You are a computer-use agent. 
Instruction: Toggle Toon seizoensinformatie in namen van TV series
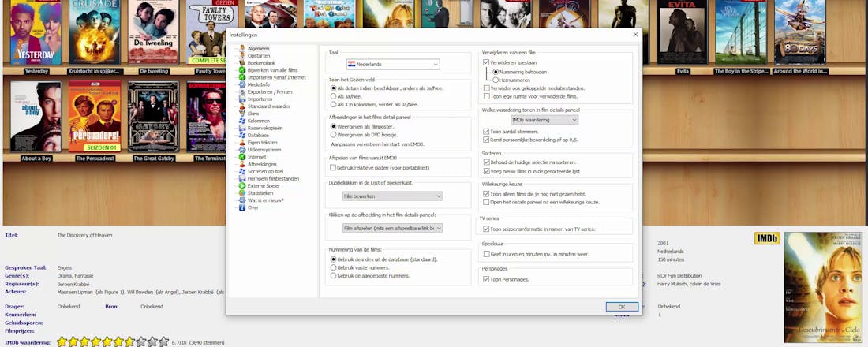click(x=486, y=229)
